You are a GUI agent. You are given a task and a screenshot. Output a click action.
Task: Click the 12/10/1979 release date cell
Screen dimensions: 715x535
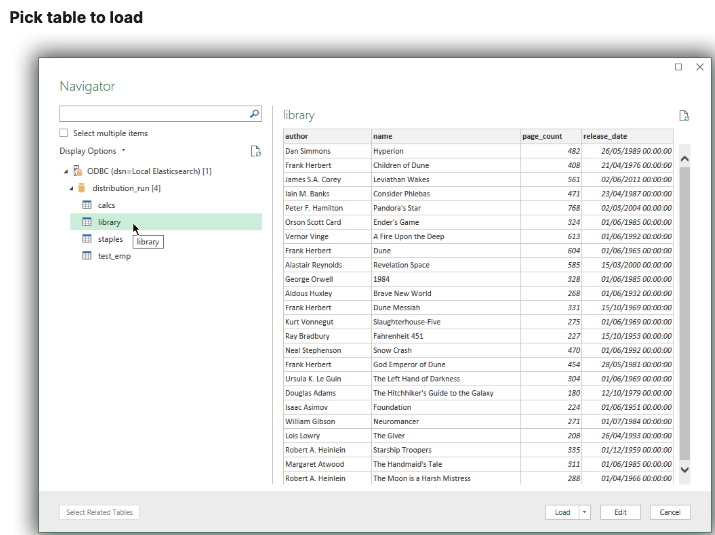pyautogui.click(x=627, y=393)
